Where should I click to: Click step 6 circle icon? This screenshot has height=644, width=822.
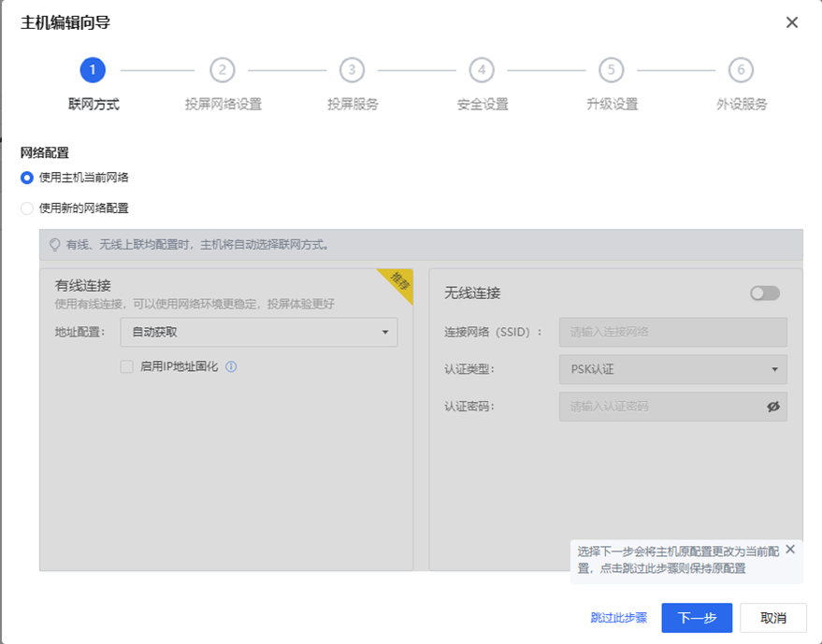coord(741,70)
